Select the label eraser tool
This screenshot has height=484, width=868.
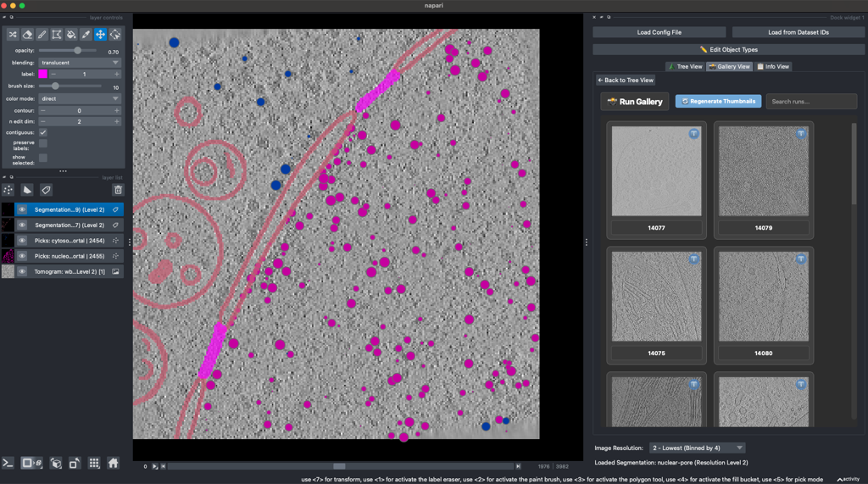(x=27, y=35)
